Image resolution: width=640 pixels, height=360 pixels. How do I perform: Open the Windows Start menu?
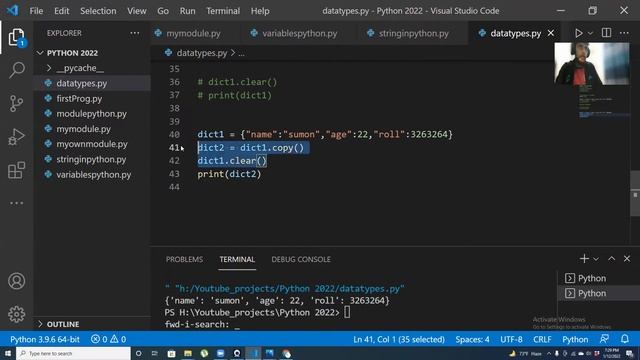point(8,353)
